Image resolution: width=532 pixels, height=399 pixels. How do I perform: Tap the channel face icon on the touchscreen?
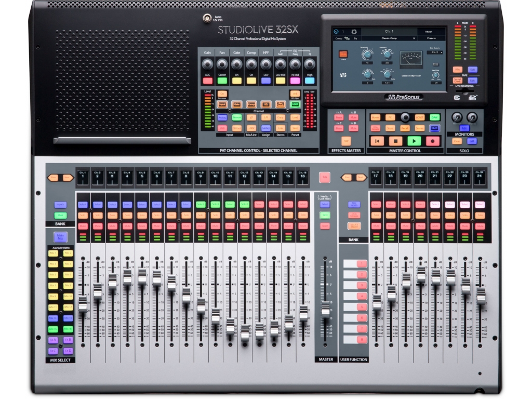[336, 32]
